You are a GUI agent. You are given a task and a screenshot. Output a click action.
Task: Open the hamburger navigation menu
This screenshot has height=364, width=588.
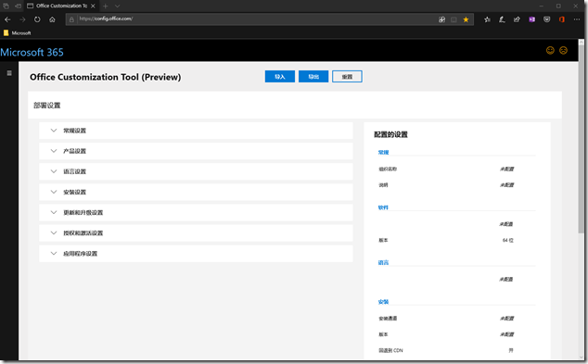[x=9, y=73]
